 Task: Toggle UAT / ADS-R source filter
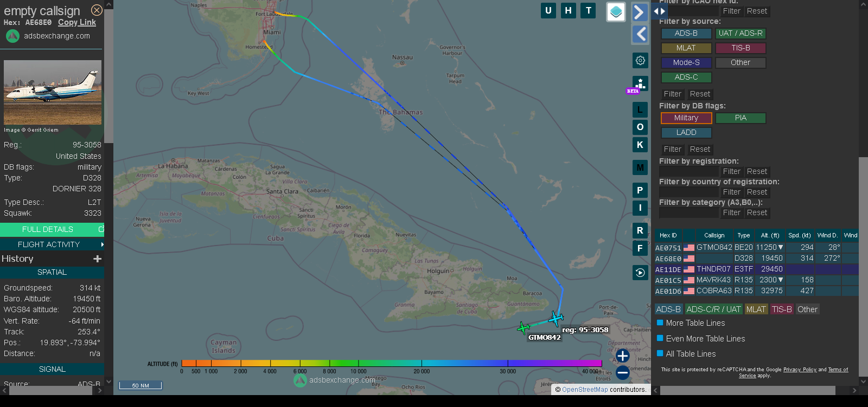pyautogui.click(x=741, y=34)
